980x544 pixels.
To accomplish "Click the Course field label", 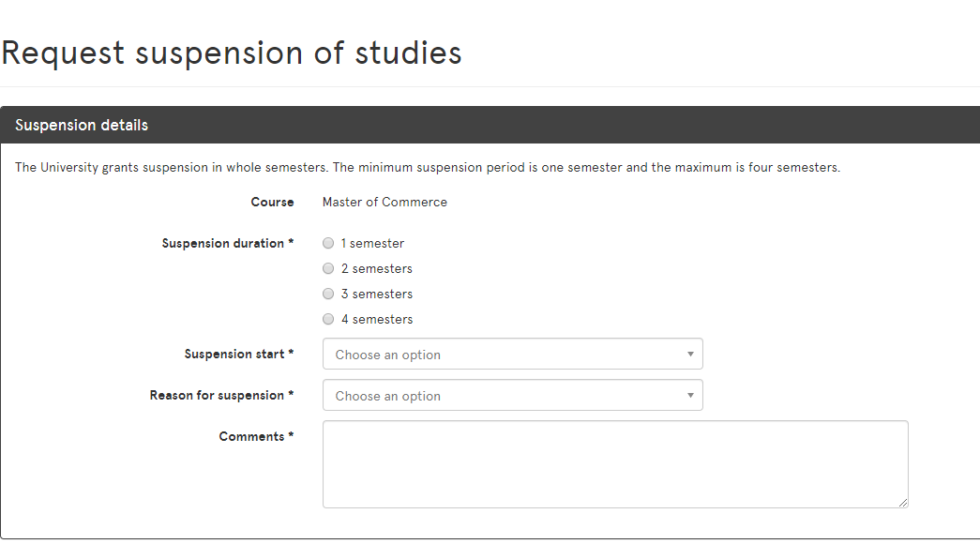I will pyautogui.click(x=272, y=202).
